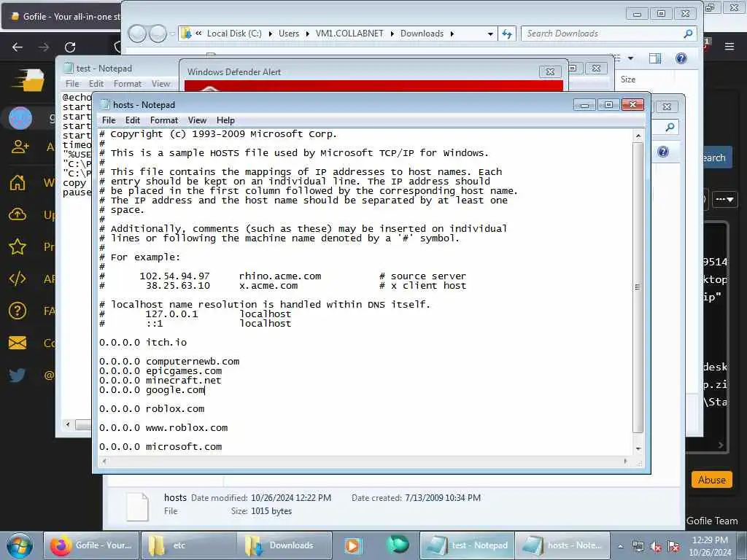This screenshot has width=747, height=560.
Task: Open Edit menu in hosts Notepad
Action: point(133,120)
